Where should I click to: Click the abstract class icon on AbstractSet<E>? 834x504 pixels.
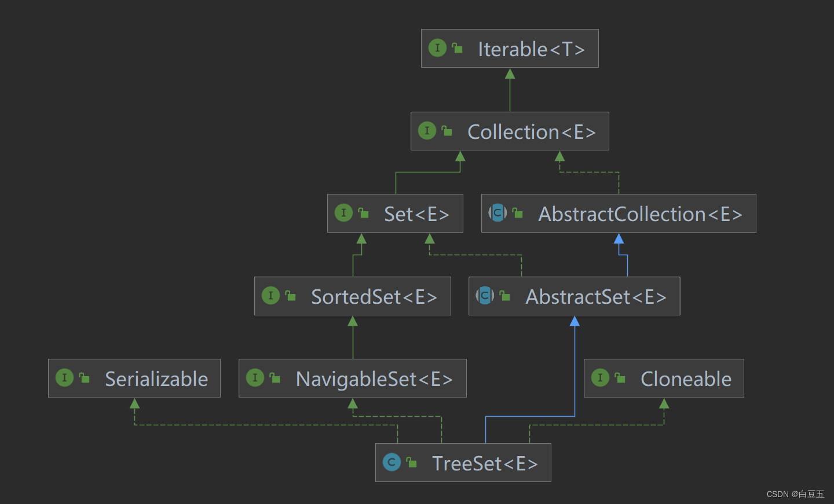pyautogui.click(x=485, y=296)
